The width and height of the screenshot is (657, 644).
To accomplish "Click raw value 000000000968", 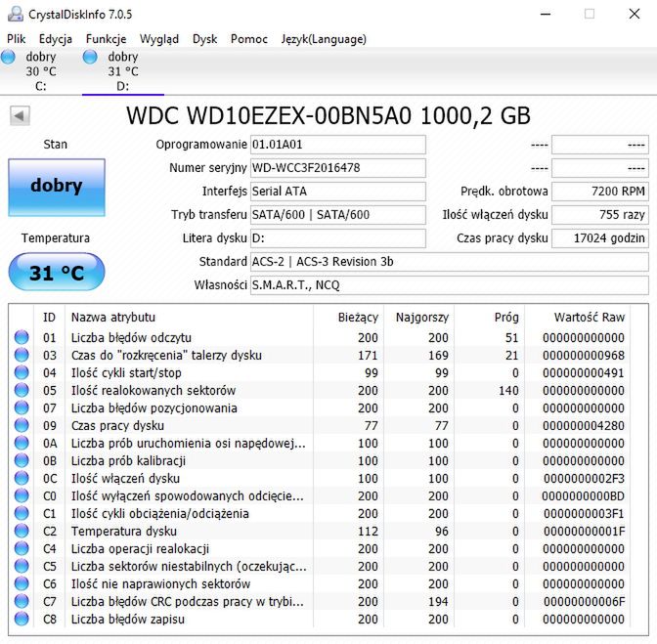I will (x=584, y=355).
